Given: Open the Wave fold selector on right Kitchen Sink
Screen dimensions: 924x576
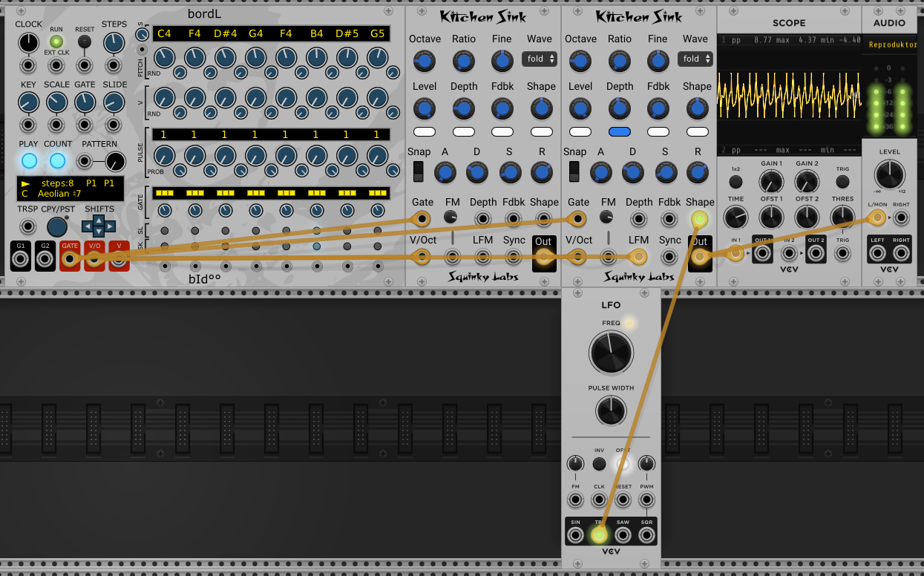Looking at the screenshot, I should click(695, 59).
